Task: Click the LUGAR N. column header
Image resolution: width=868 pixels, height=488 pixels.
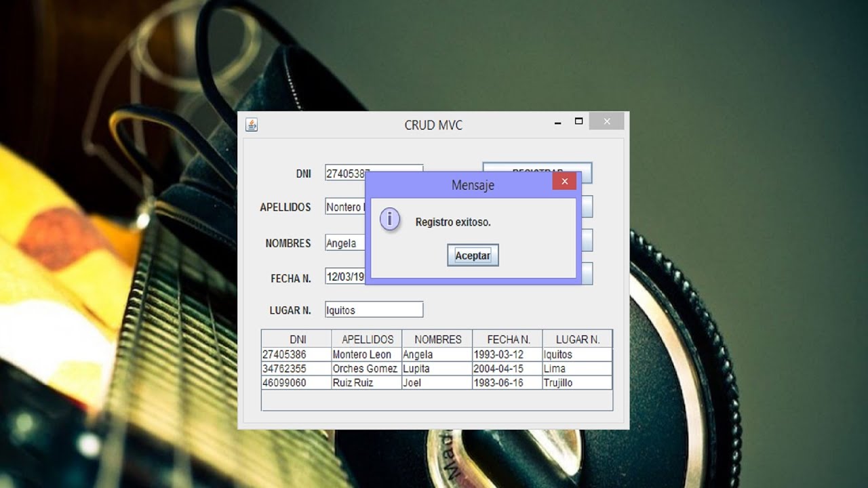Action: pyautogui.click(x=577, y=339)
